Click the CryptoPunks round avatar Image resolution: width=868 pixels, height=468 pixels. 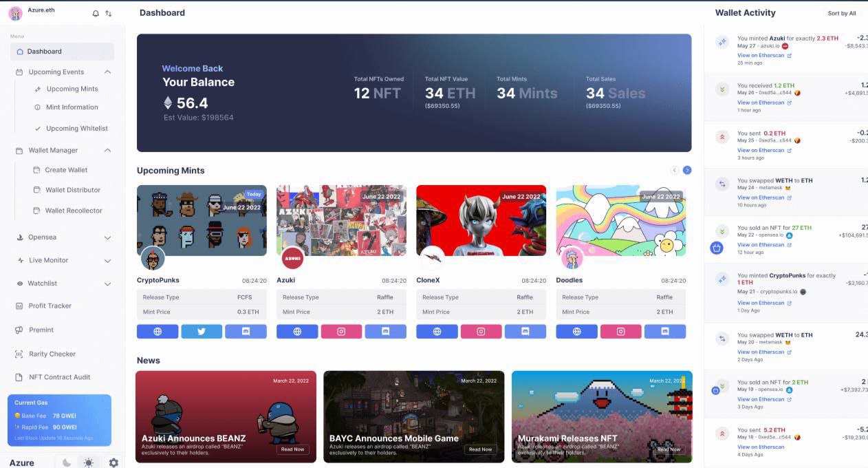(x=153, y=258)
